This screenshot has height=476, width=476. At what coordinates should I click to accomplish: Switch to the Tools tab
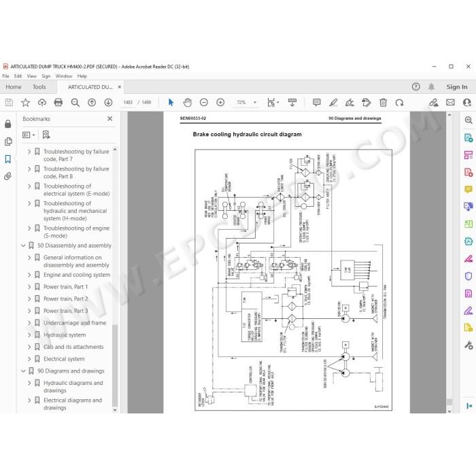tap(39, 87)
